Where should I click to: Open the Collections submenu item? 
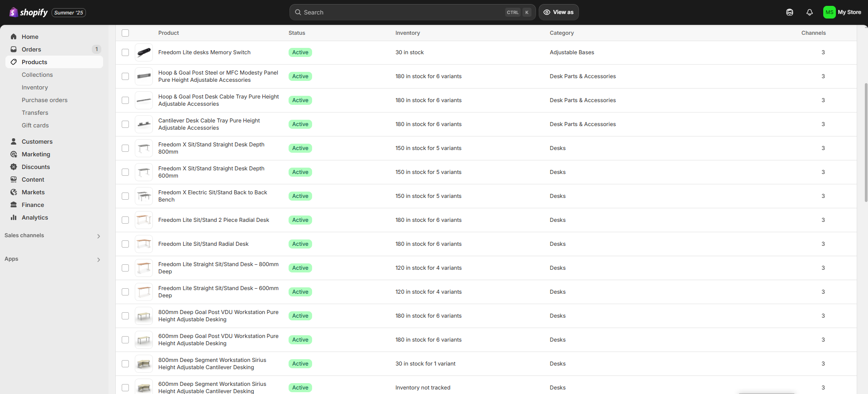coord(37,75)
